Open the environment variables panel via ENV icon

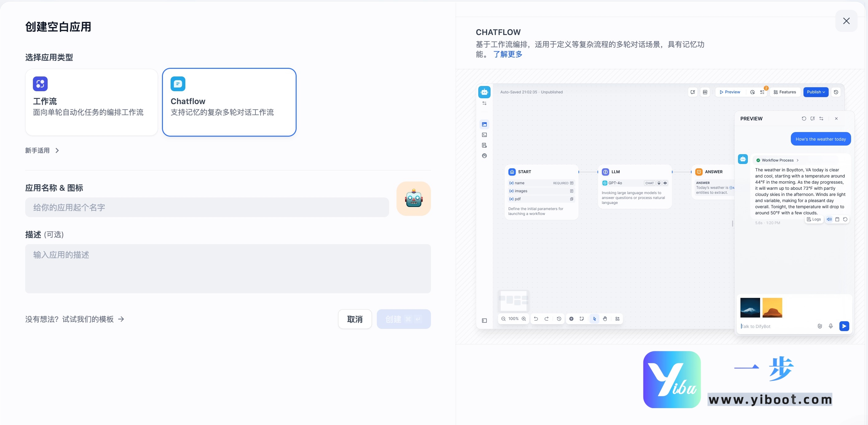[x=705, y=92]
